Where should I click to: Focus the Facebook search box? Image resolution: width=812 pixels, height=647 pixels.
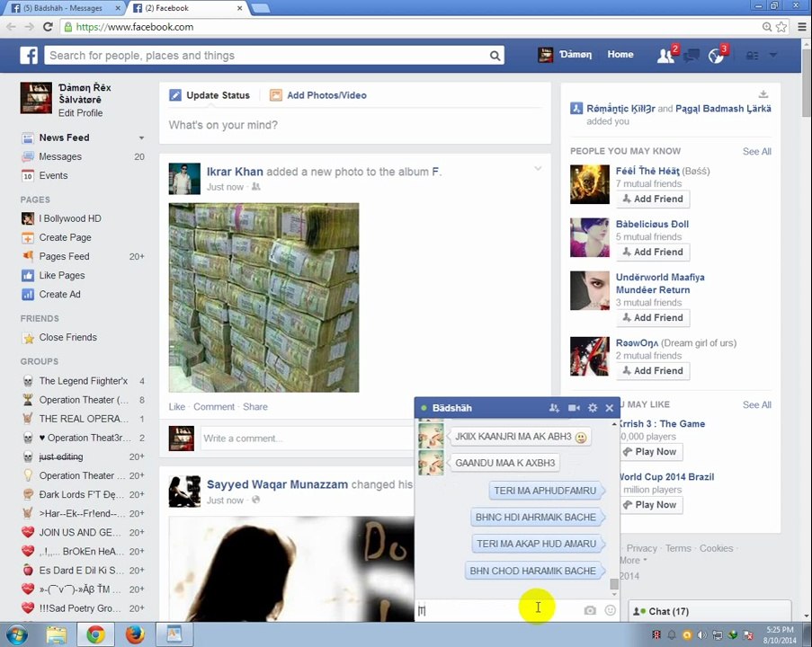coord(267,56)
